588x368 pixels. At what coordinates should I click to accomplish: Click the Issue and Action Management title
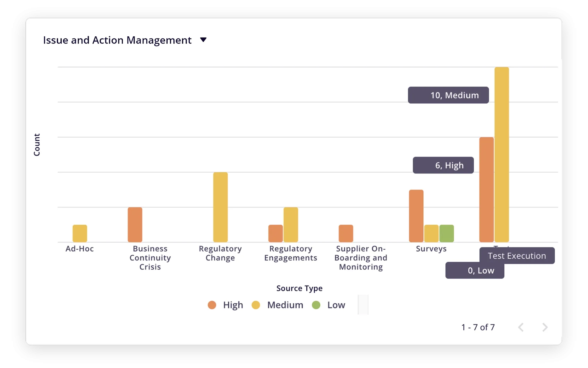pos(117,40)
